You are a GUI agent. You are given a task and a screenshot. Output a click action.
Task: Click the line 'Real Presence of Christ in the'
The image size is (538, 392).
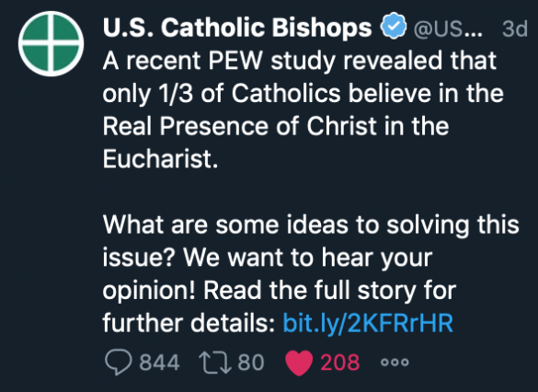pos(276,126)
